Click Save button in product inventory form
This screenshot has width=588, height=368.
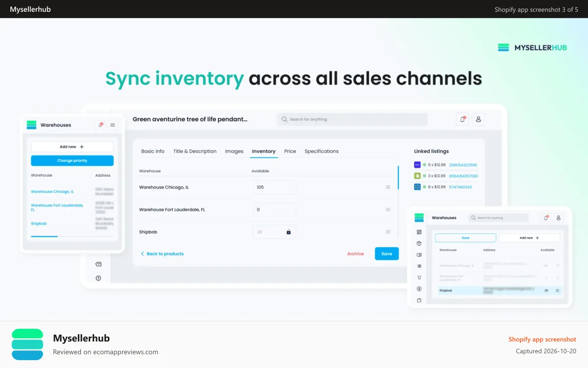click(387, 254)
